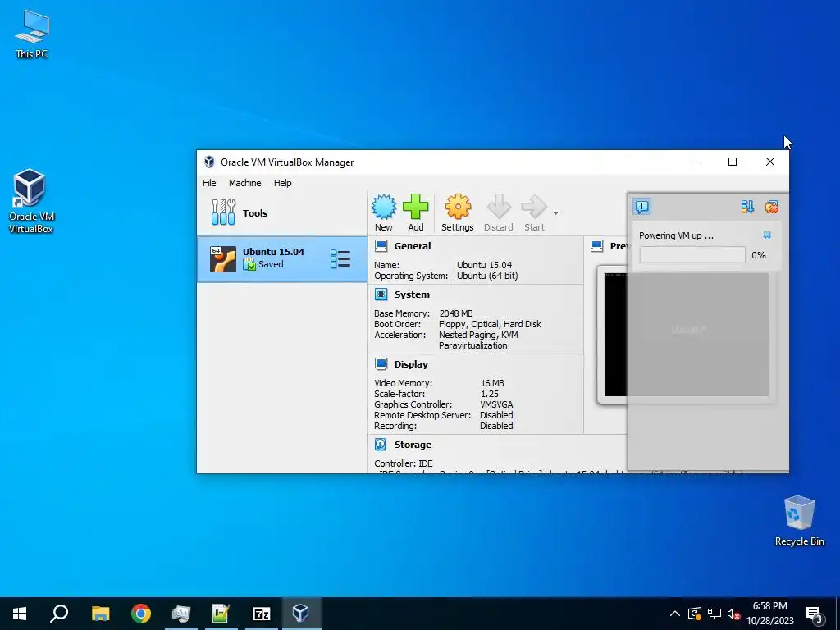Click the sort notifications order icon
This screenshot has width=840, height=630.
(747, 206)
